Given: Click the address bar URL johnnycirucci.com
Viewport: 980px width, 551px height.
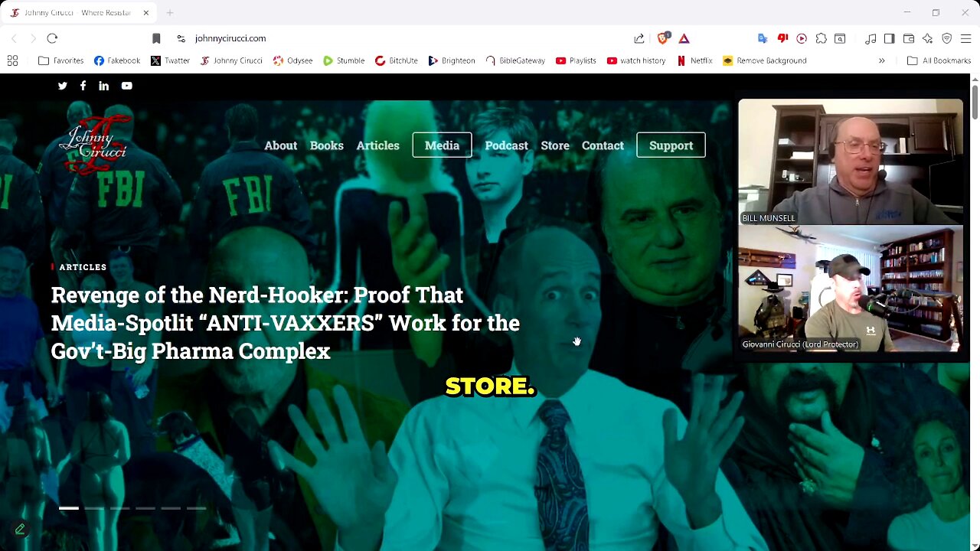Looking at the screenshot, I should (230, 38).
